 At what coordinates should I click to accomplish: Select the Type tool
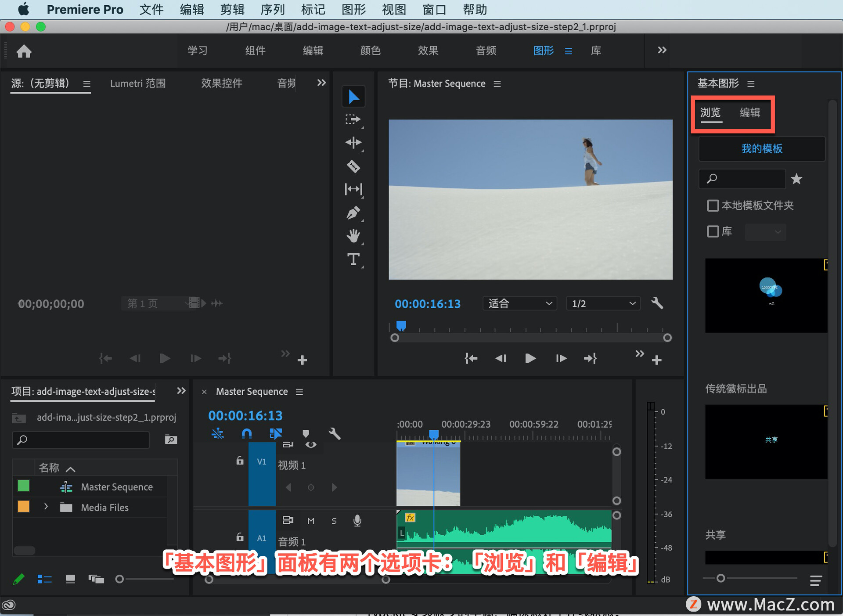tap(353, 259)
